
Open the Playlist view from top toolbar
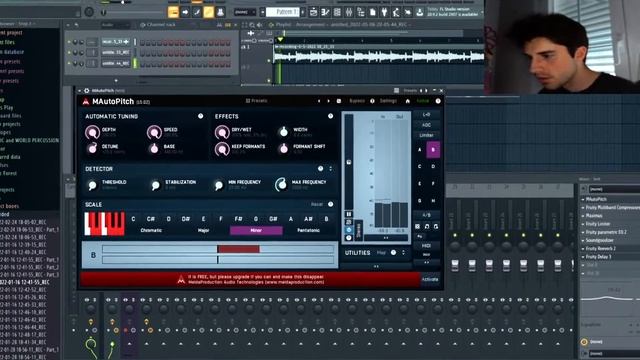click(313, 12)
